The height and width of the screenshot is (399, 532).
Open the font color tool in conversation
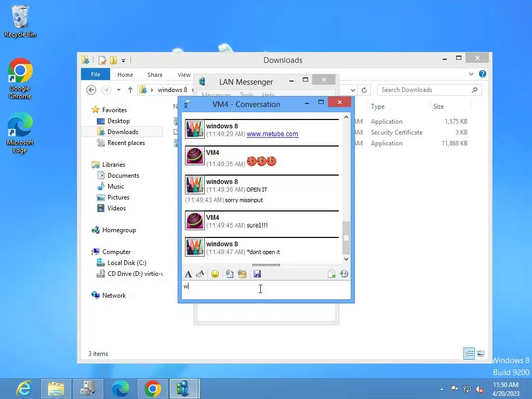click(x=200, y=274)
